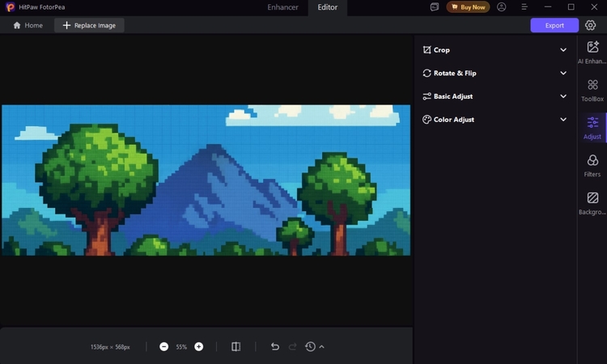Redo the last undone edit
The width and height of the screenshot is (607, 364).
[x=293, y=346]
